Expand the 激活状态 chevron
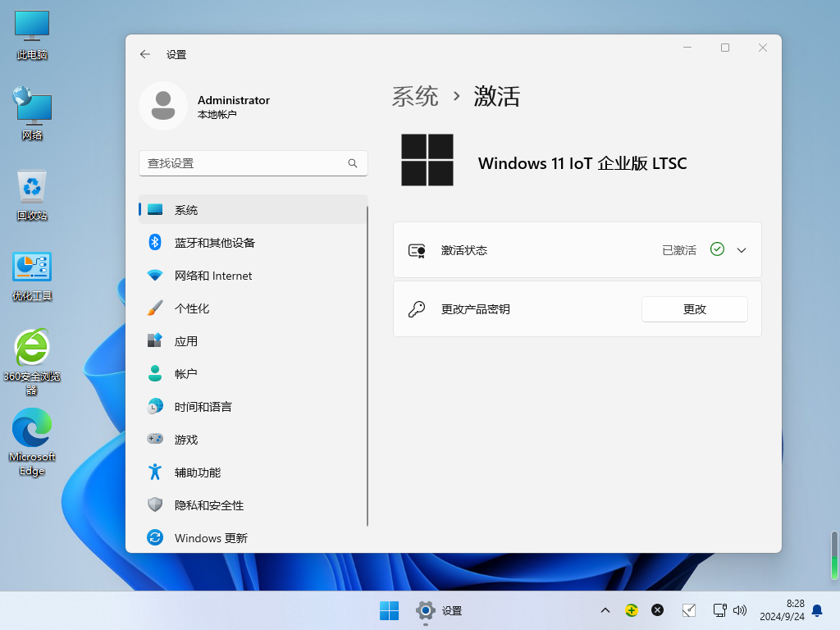The height and width of the screenshot is (630, 840). pos(742,250)
